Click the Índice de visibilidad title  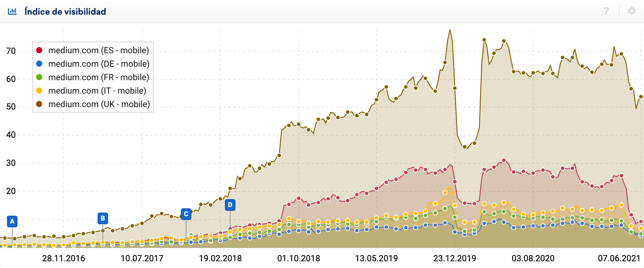(x=65, y=12)
